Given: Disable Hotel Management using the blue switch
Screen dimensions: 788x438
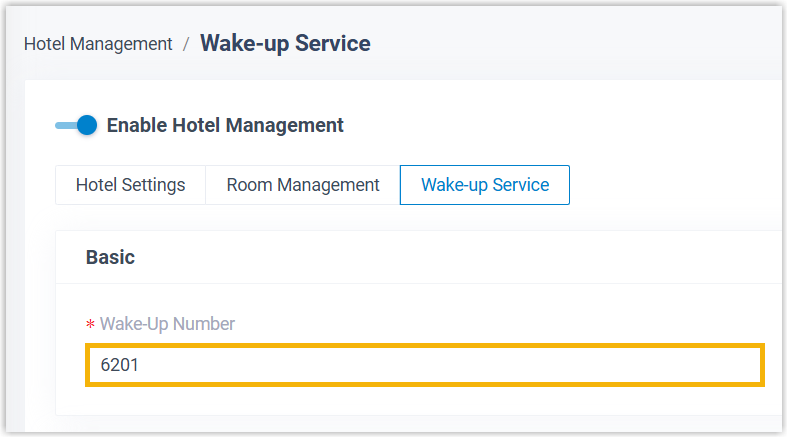Looking at the screenshot, I should click(76, 125).
